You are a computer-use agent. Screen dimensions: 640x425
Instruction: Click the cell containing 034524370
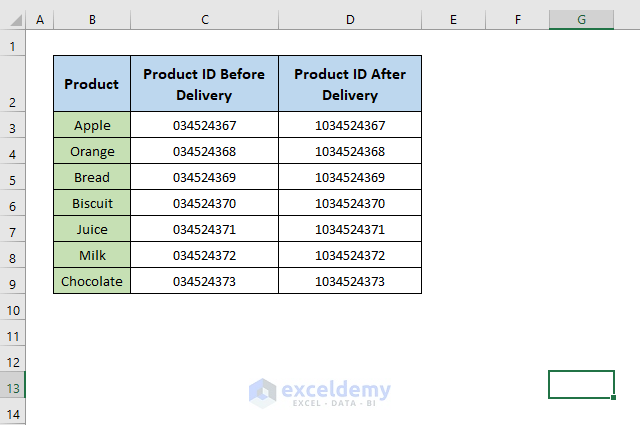(204, 203)
